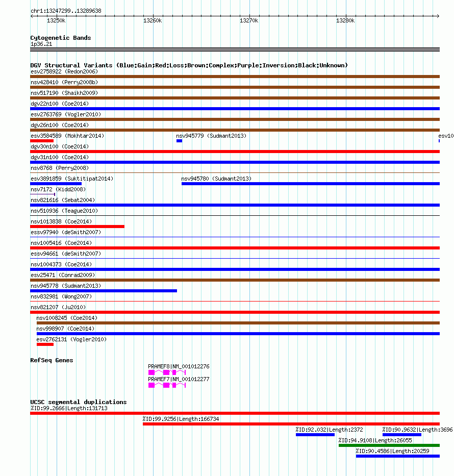Click the nsv998907 (Coe2014) label
The height and width of the screenshot is (476, 454).
click(x=66, y=329)
